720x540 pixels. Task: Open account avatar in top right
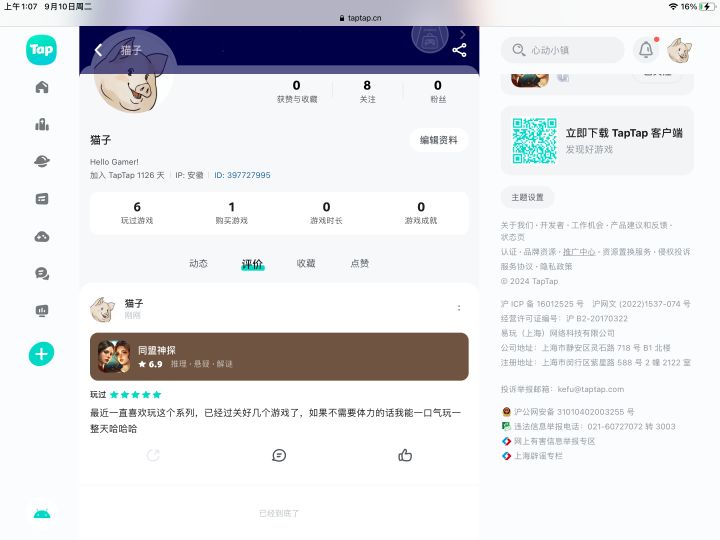tap(679, 50)
